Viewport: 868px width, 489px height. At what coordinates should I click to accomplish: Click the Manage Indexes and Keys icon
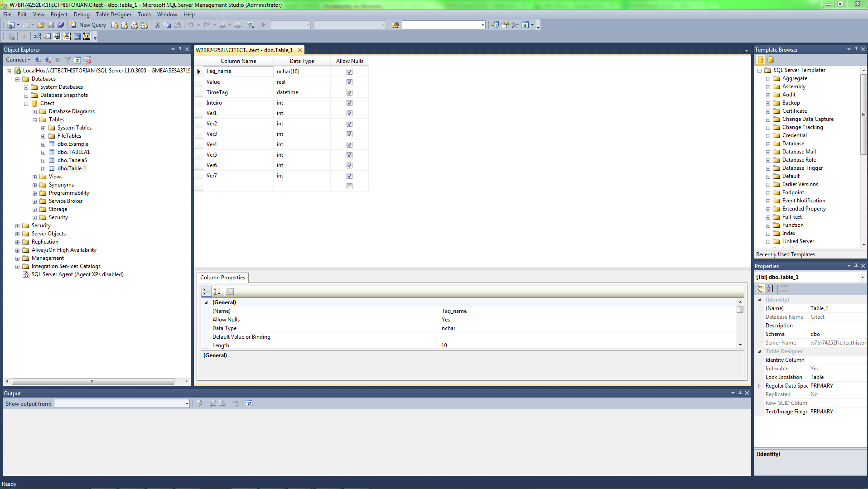coord(47,37)
